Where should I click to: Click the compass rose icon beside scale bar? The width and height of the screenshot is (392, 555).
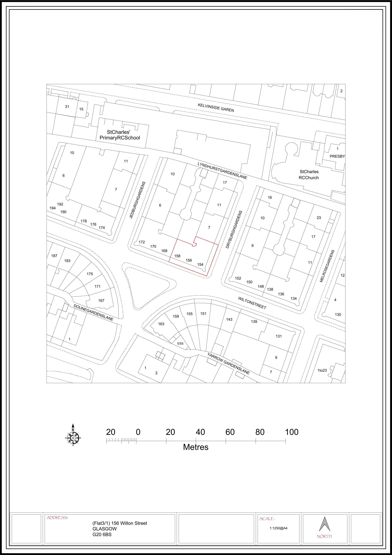point(73,438)
